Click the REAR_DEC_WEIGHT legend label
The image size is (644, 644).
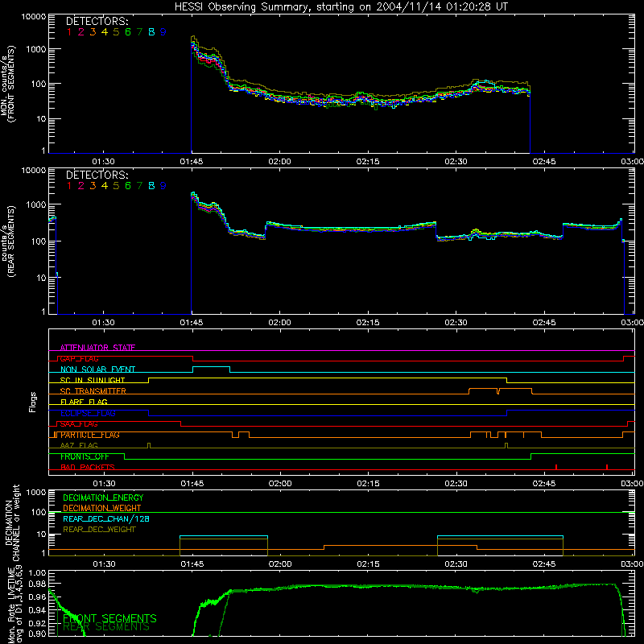point(99,530)
